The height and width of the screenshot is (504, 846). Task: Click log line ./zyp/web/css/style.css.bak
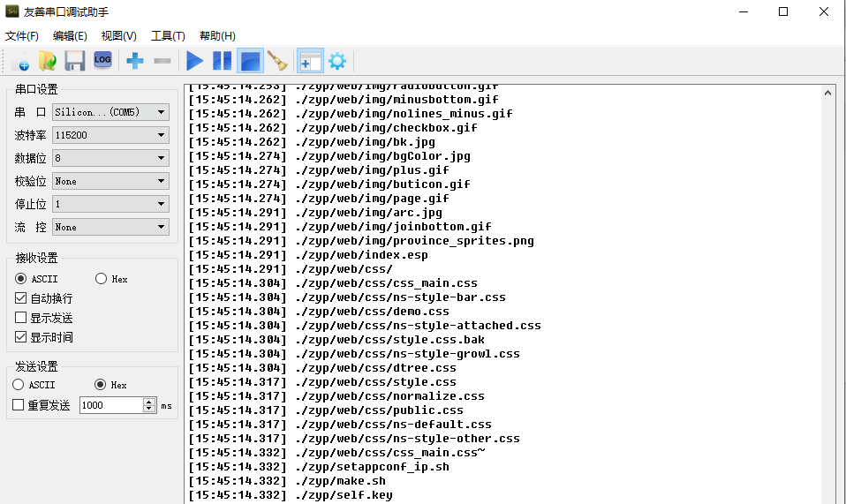336,340
